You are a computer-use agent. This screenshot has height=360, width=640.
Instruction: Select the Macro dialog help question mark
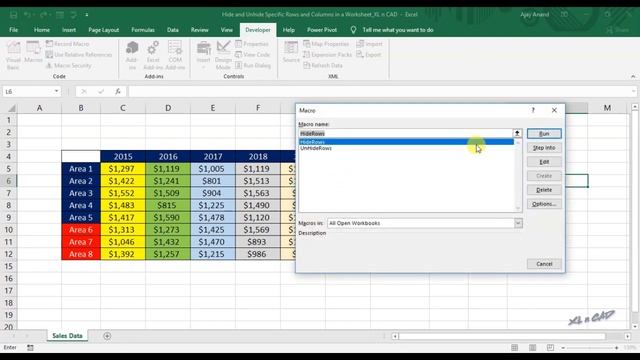533,110
